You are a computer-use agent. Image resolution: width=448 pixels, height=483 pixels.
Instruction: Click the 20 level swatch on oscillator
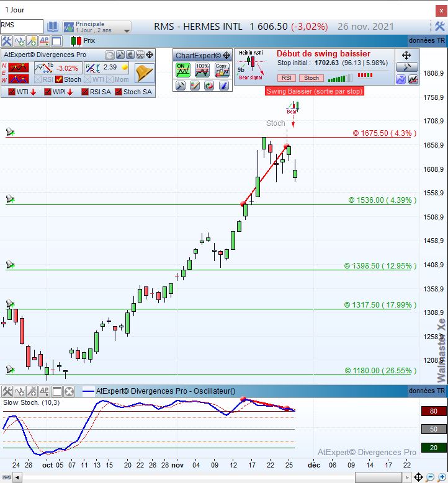pyautogui.click(x=434, y=448)
